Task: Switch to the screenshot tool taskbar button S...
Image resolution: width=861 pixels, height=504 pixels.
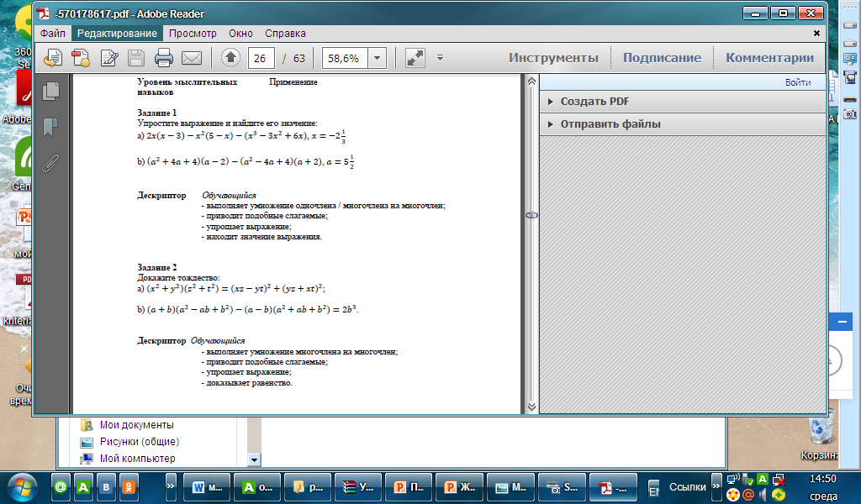Action: click(561, 487)
